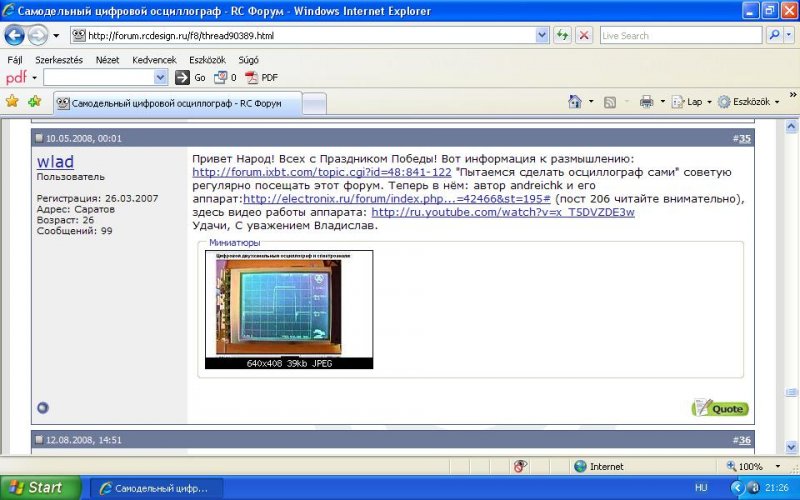
Task: Expand the Home button dropdown arrow
Action: [x=591, y=102]
